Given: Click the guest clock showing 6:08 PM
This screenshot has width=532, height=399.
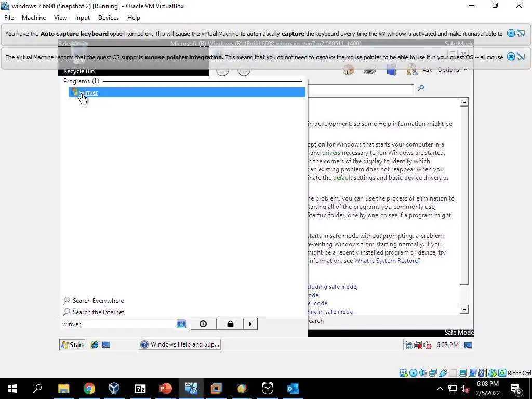Looking at the screenshot, I should 447,345.
